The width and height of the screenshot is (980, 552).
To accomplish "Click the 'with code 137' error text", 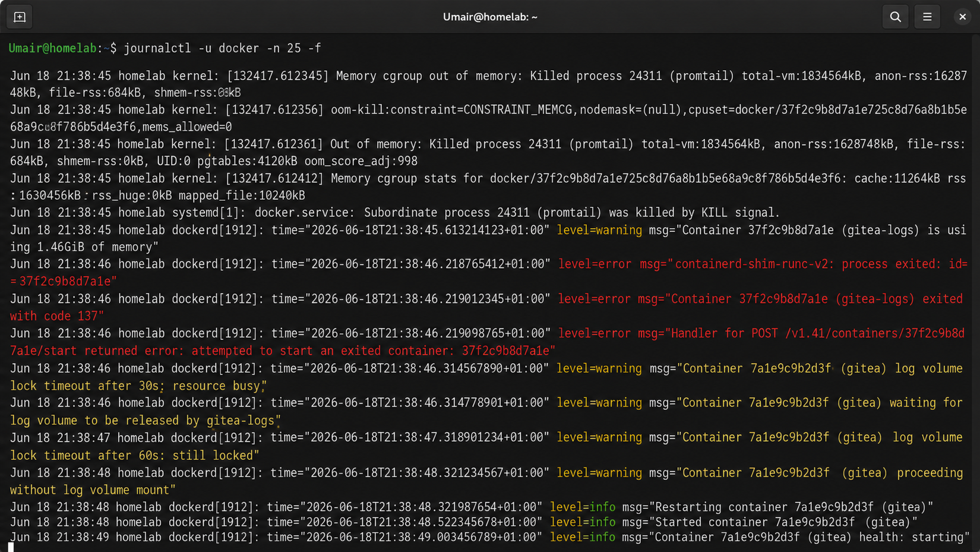I will click(x=56, y=316).
